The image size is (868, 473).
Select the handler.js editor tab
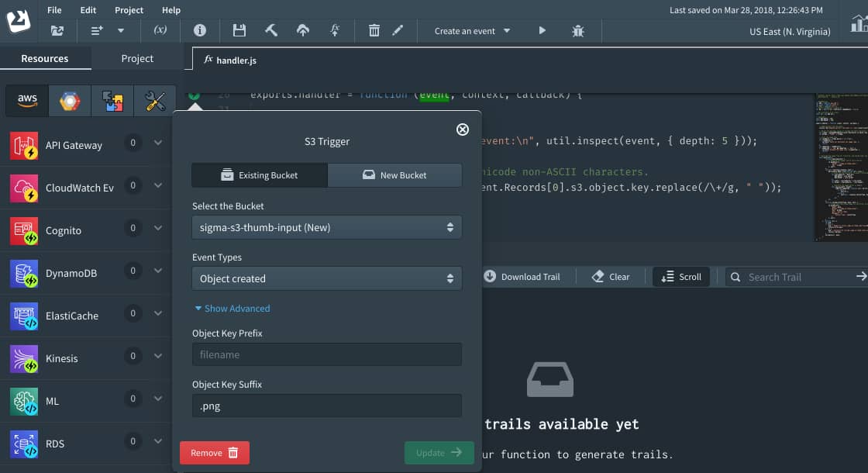coord(230,60)
